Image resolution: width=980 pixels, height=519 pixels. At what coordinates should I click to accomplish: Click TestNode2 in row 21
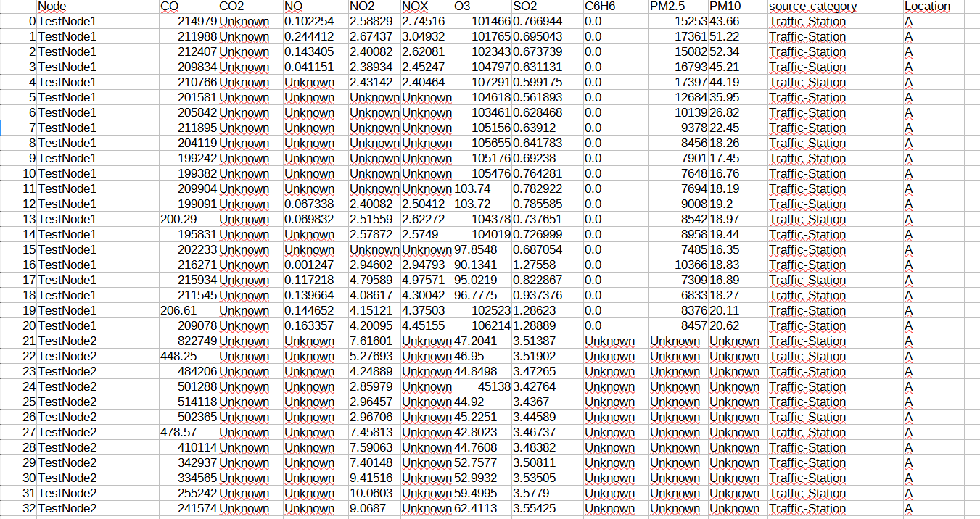coord(97,341)
